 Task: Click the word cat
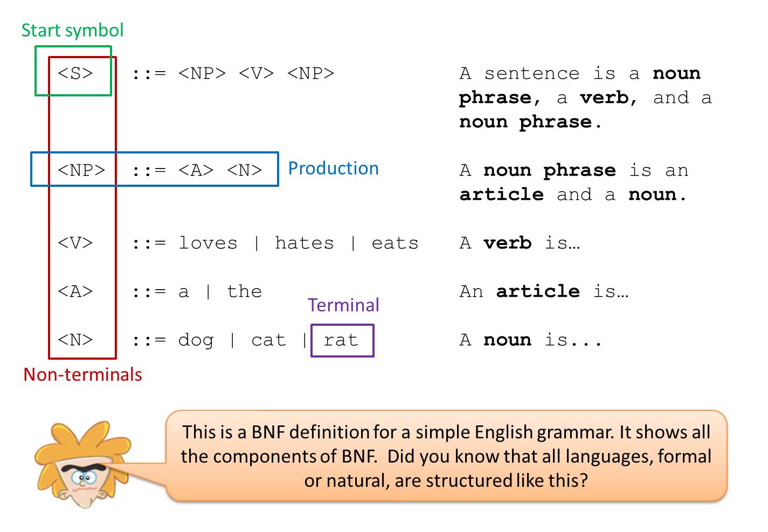point(268,340)
